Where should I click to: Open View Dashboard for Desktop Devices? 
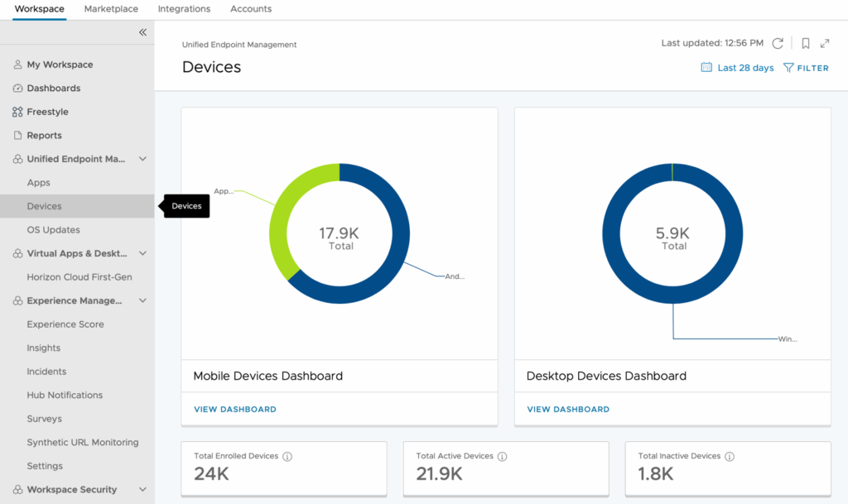(x=568, y=409)
